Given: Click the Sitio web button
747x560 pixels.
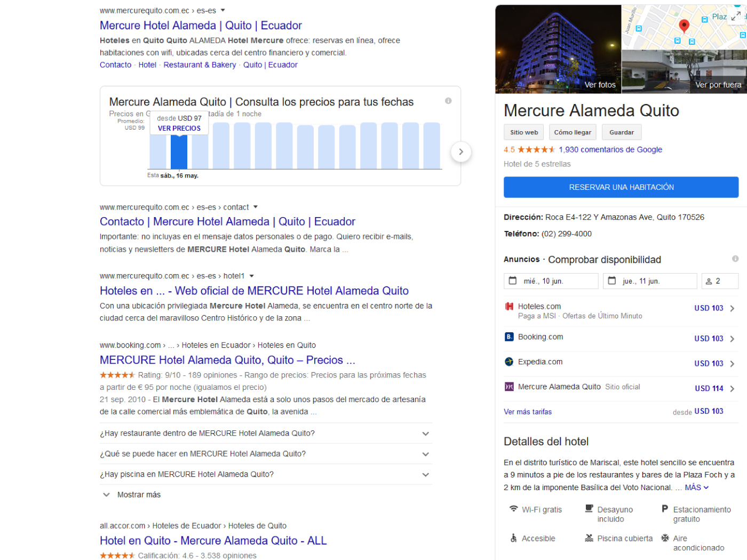Looking at the screenshot, I should (x=524, y=132).
